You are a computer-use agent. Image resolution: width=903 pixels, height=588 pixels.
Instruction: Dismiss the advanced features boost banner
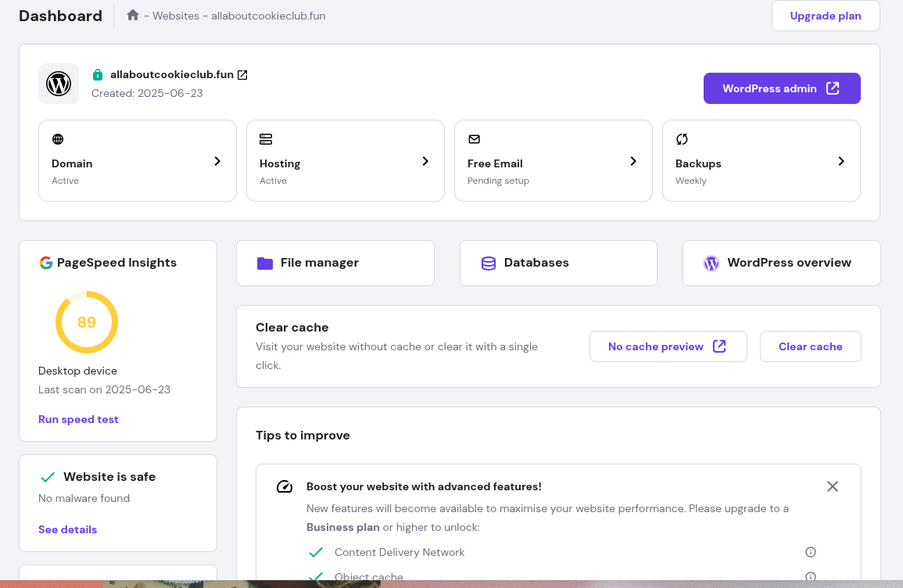pos(832,486)
